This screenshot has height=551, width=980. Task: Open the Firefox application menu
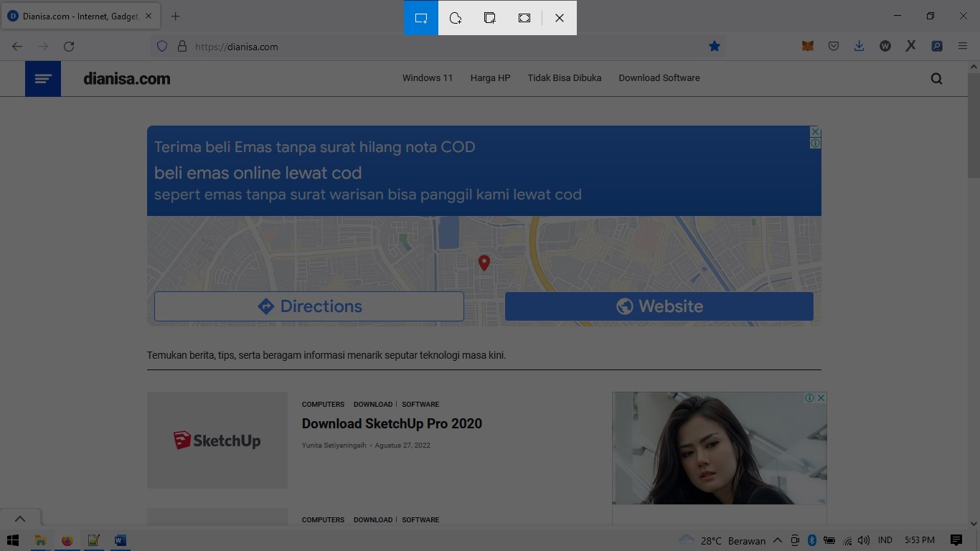963,46
